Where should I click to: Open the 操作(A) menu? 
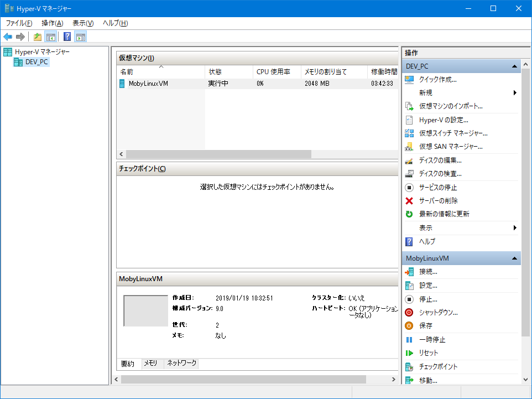(52, 23)
